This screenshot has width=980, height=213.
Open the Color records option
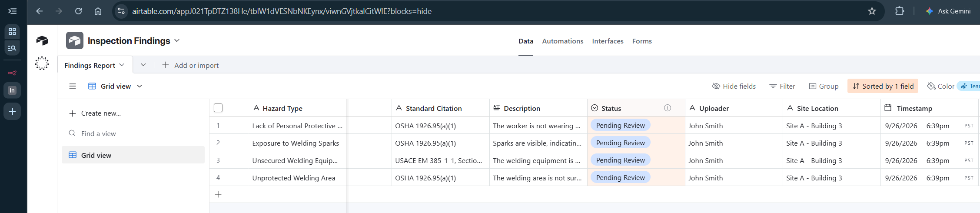coord(941,86)
